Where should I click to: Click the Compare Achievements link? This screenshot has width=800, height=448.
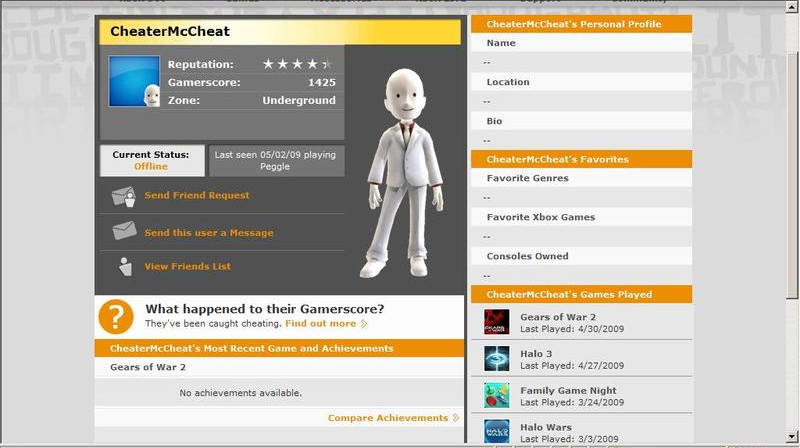388,418
